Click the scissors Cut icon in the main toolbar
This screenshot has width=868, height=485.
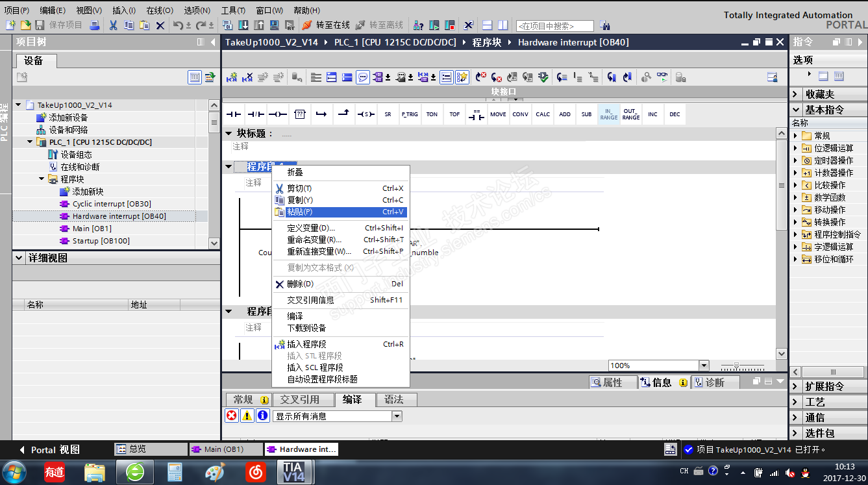[114, 25]
